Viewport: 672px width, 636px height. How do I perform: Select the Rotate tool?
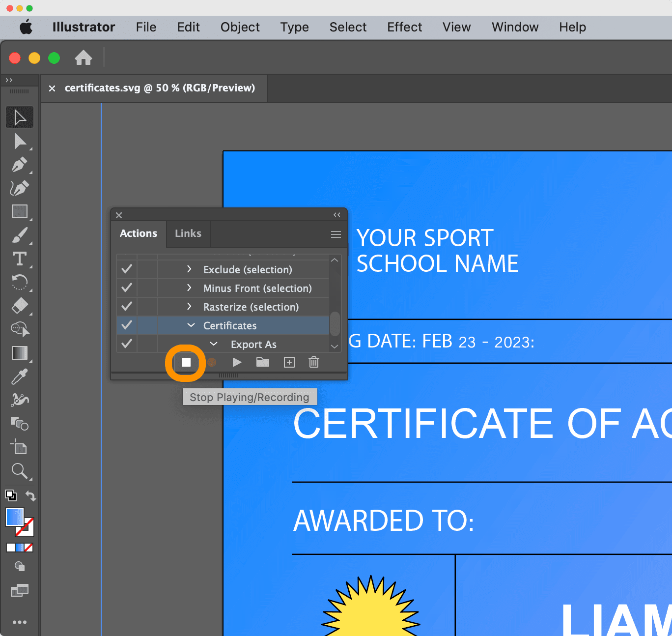click(20, 283)
